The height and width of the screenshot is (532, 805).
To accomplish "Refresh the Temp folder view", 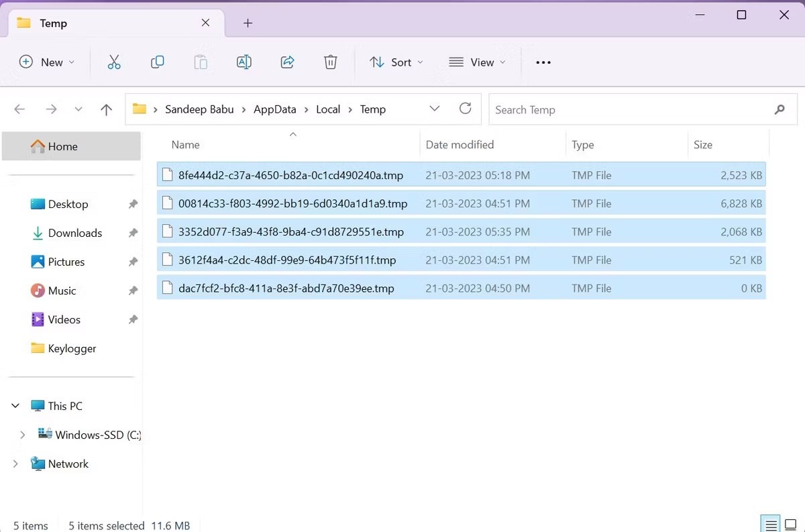I will tap(465, 109).
